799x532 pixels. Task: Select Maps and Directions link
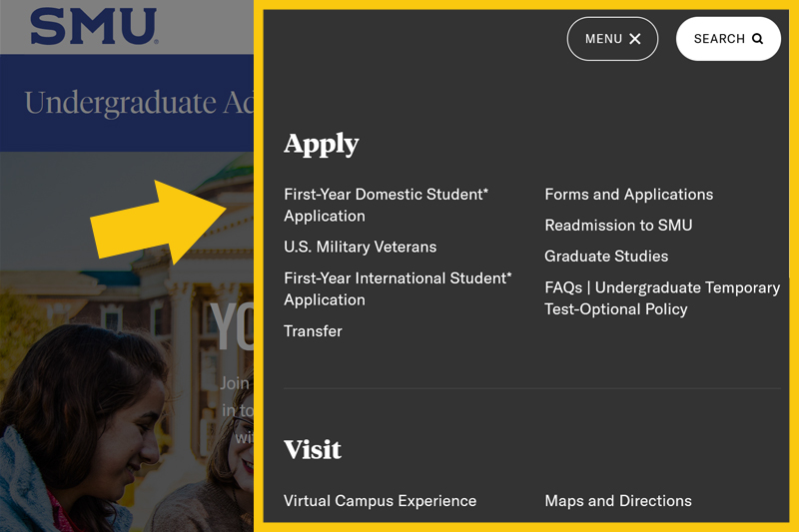click(x=617, y=501)
